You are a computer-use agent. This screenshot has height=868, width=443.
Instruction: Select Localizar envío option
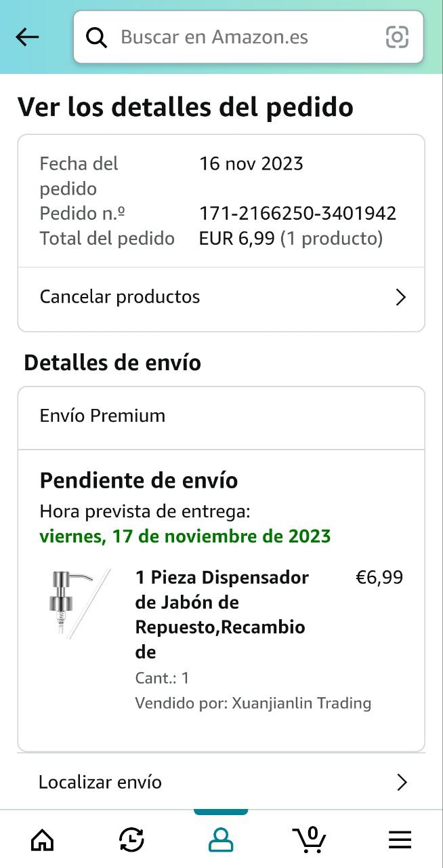(x=100, y=783)
